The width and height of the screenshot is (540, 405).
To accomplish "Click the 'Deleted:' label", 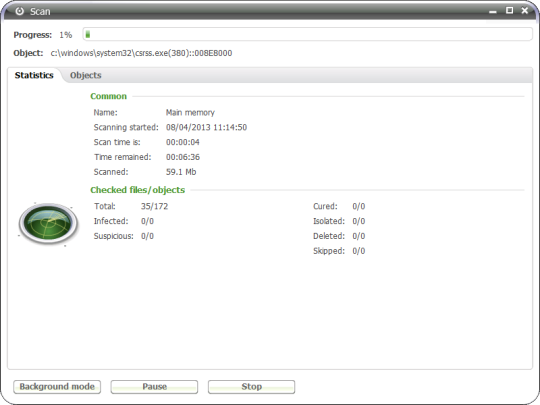I will pos(329,236).
